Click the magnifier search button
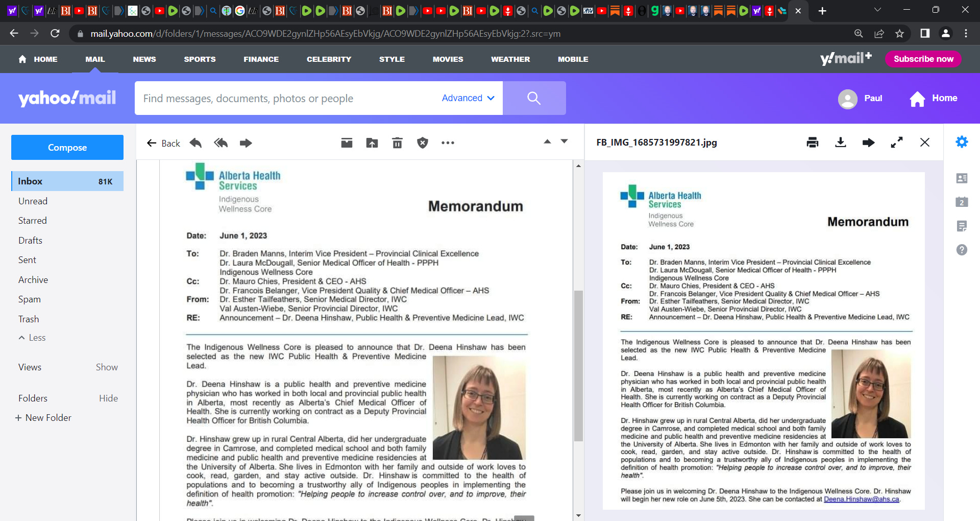Viewport: 980px width, 521px height. pos(534,98)
